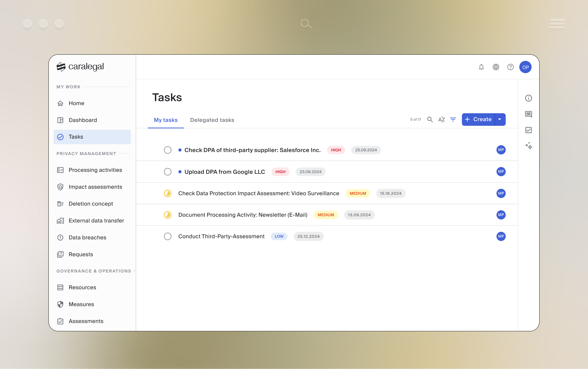Click MEDIUM tag on Video Surveillance task

click(358, 193)
